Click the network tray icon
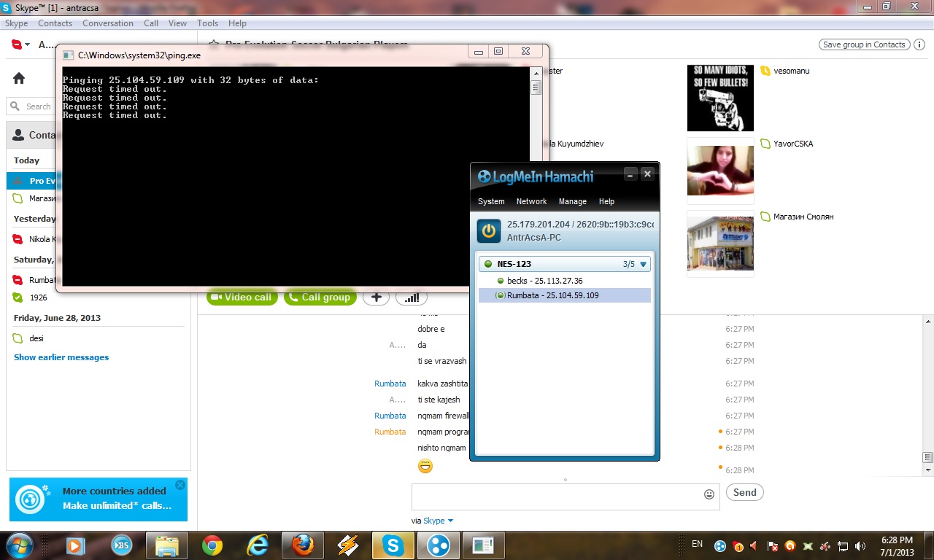 tap(843, 545)
